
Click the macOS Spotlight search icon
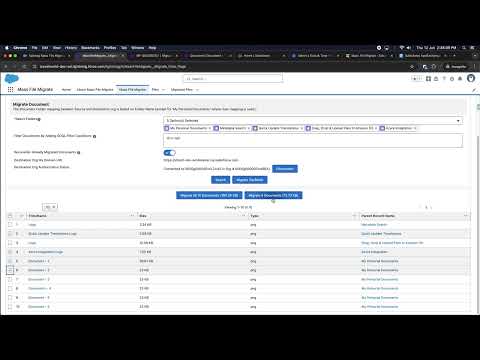464,48
